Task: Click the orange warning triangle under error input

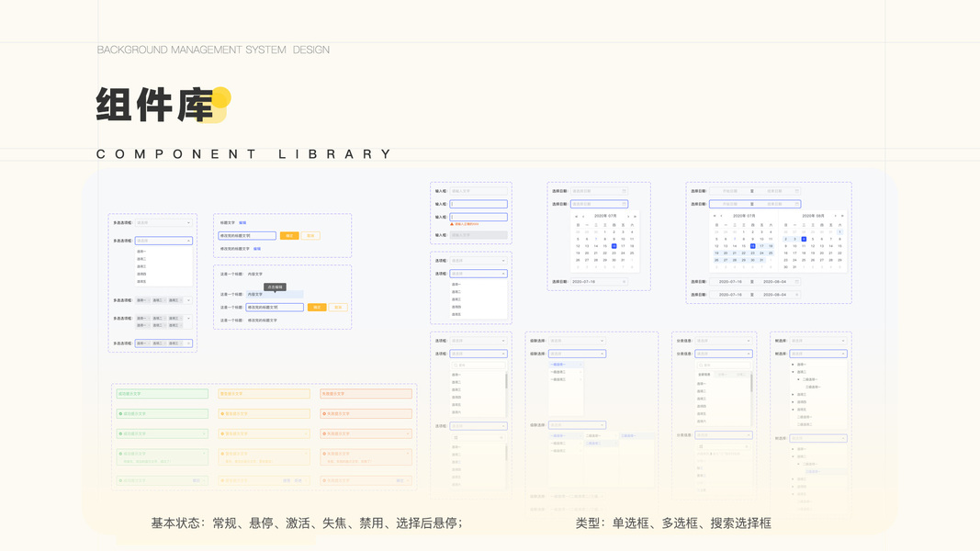Action: [x=452, y=224]
